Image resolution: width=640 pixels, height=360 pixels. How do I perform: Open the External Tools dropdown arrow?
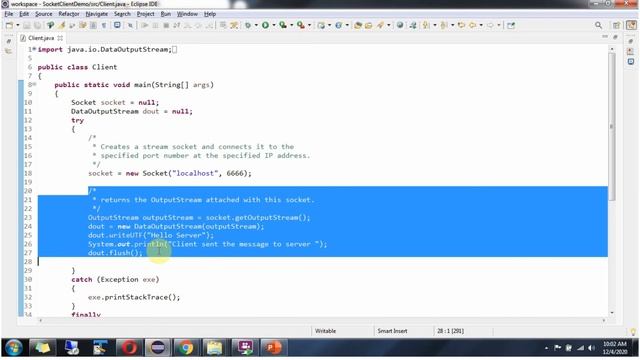coord(309,25)
